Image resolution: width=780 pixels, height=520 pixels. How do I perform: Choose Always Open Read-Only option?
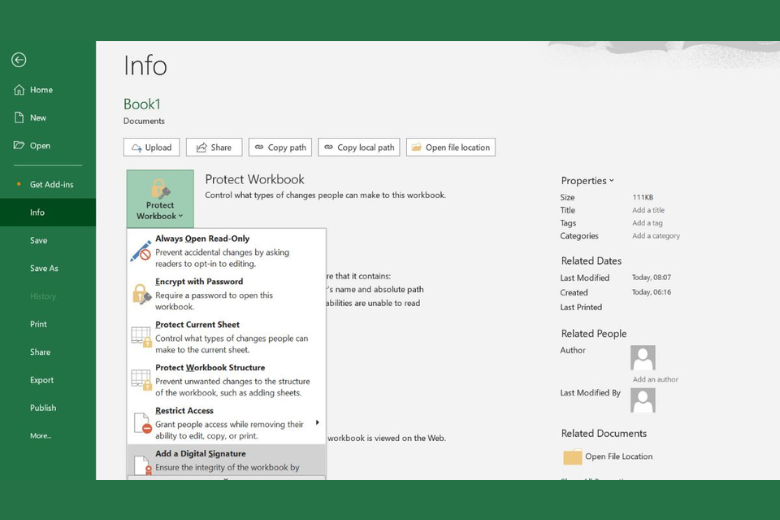(x=226, y=251)
